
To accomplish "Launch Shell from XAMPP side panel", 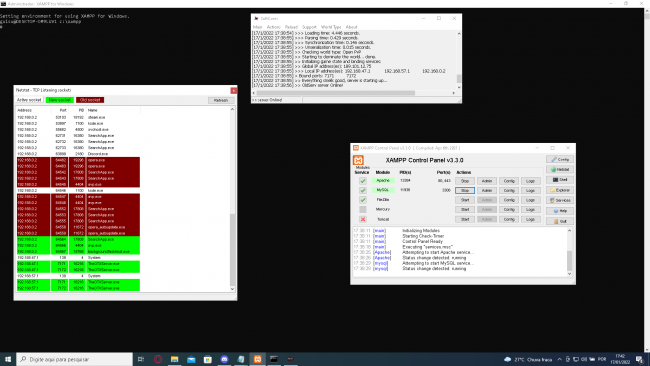I will [x=560, y=180].
